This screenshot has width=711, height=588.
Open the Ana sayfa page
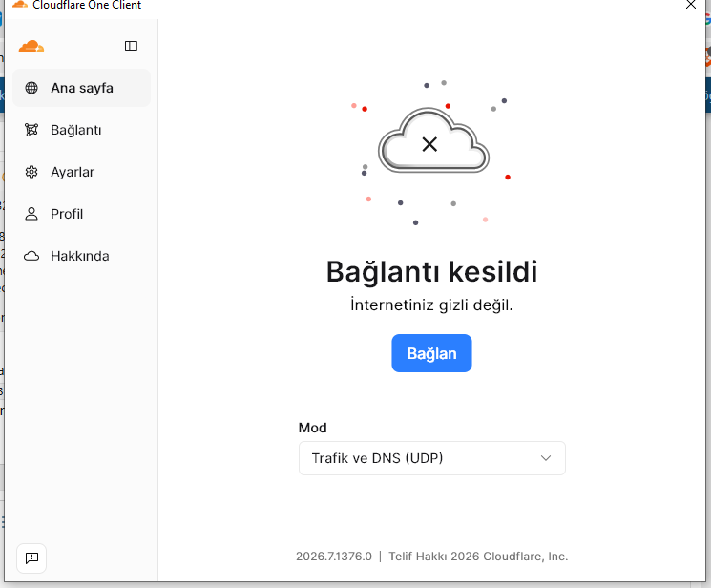click(x=82, y=88)
